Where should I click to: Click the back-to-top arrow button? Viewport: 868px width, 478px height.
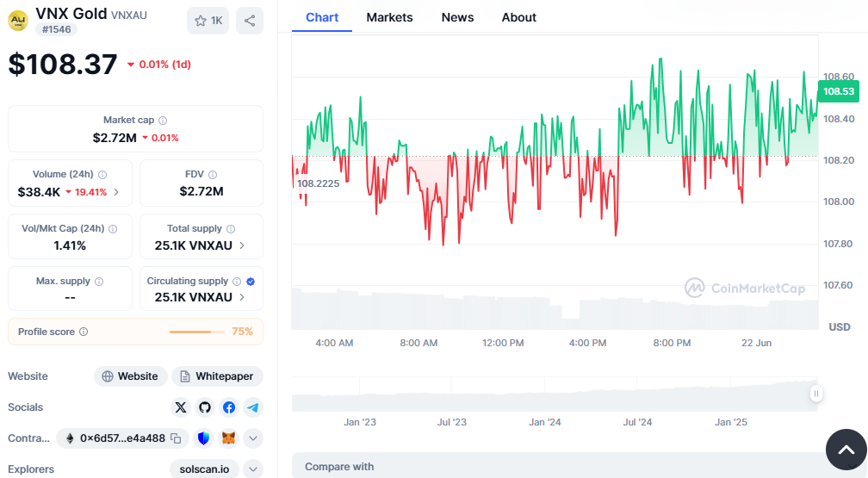click(846, 450)
